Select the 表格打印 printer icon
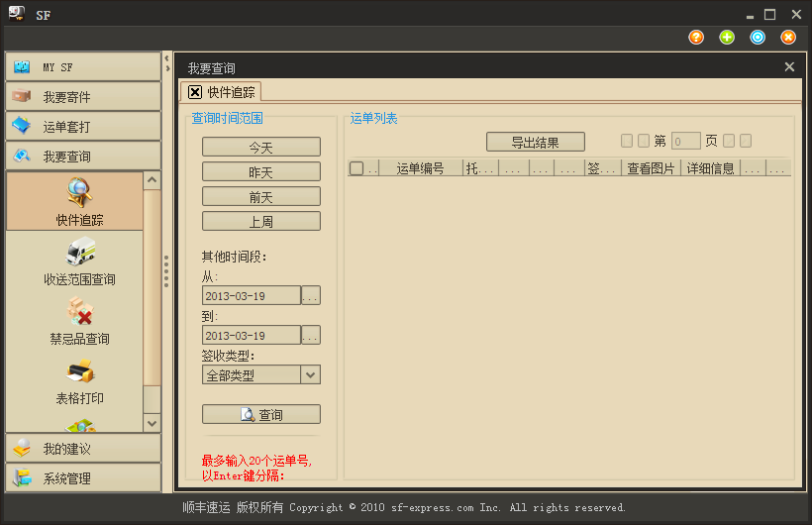Image resolution: width=812 pixels, height=525 pixels. point(80,371)
